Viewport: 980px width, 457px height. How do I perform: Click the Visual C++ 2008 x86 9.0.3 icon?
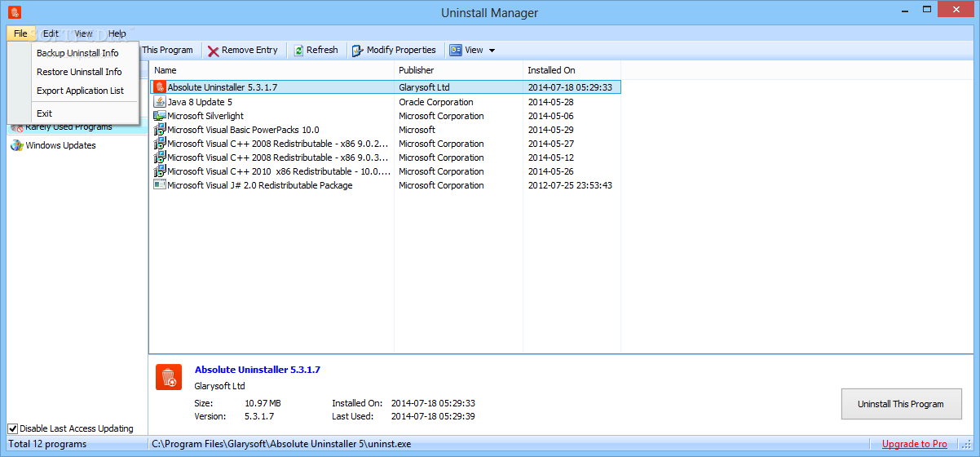(x=160, y=158)
